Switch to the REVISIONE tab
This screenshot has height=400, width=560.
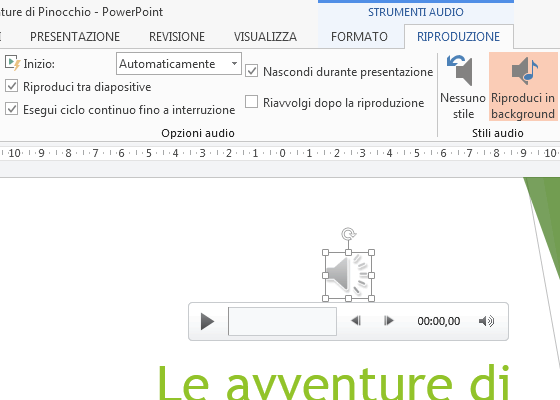177,37
